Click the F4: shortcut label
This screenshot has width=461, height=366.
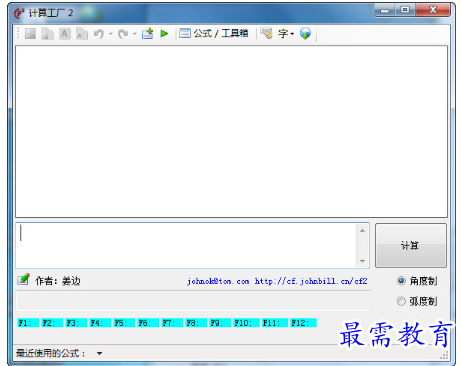(100, 323)
